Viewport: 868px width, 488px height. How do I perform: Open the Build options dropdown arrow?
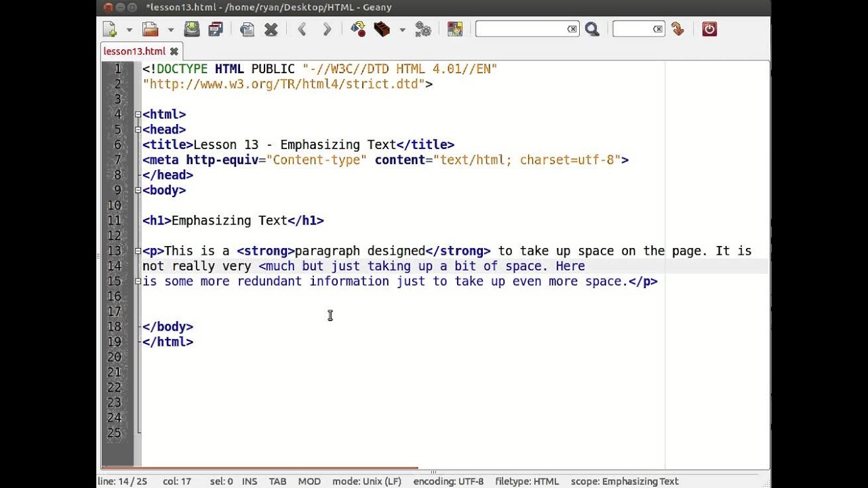402,30
